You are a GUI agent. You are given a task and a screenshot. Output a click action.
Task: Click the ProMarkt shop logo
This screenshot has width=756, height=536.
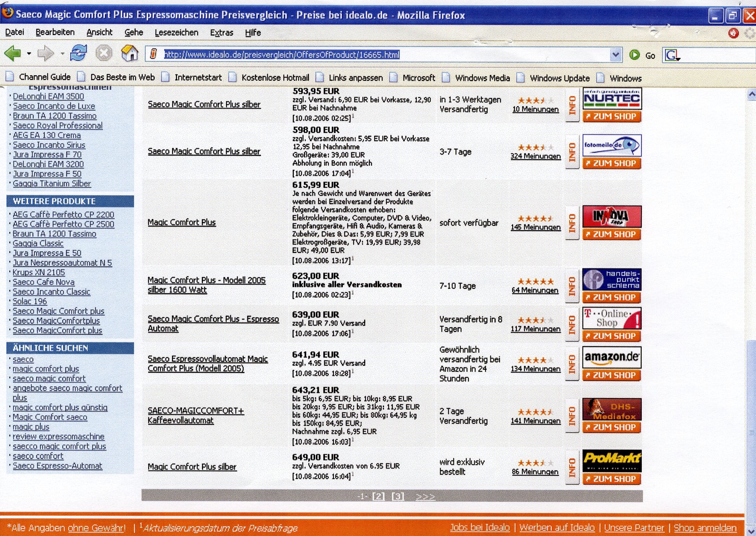(612, 461)
